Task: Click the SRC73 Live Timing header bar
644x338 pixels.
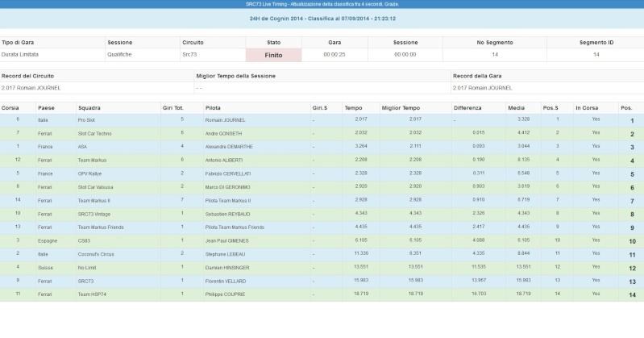Action: (322, 4)
